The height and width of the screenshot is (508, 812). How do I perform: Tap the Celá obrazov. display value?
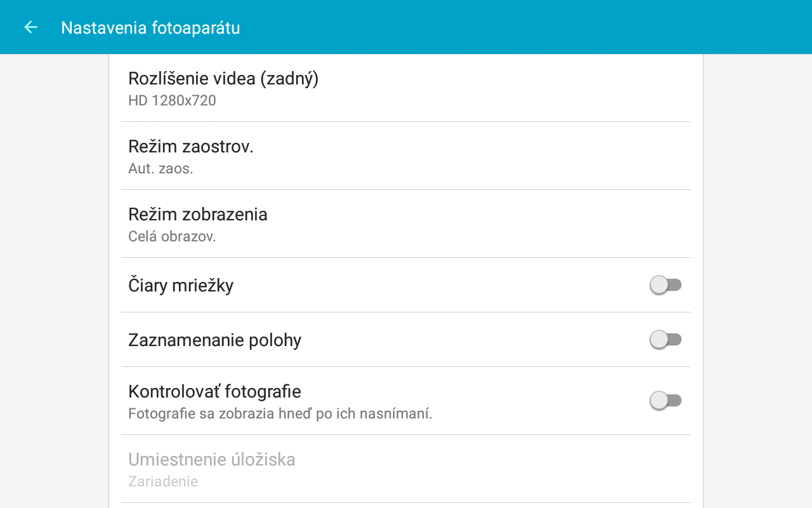[x=172, y=236]
